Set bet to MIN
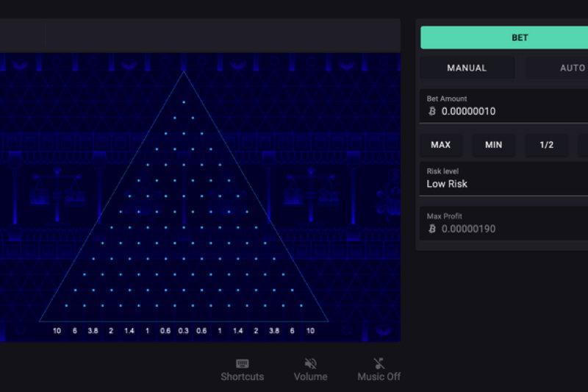588x392 pixels. tap(493, 144)
